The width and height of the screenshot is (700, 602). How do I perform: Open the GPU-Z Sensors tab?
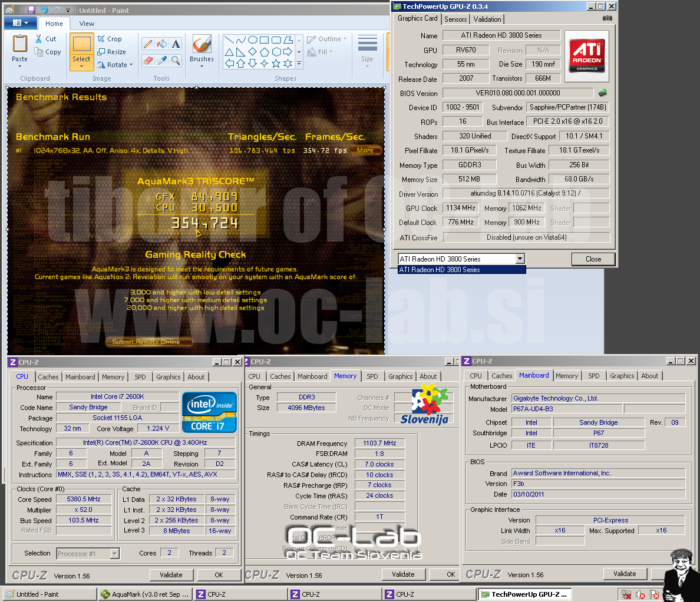[455, 19]
